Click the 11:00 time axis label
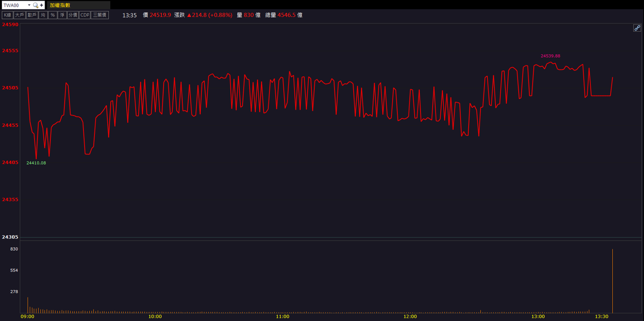The width and height of the screenshot is (644, 321). [282, 317]
